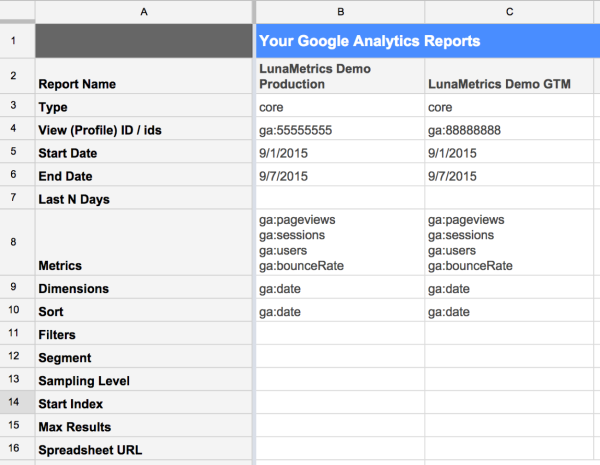Screen dimensions: 600x465
Task: Select the 'core' cell in column C
Action: (509, 105)
